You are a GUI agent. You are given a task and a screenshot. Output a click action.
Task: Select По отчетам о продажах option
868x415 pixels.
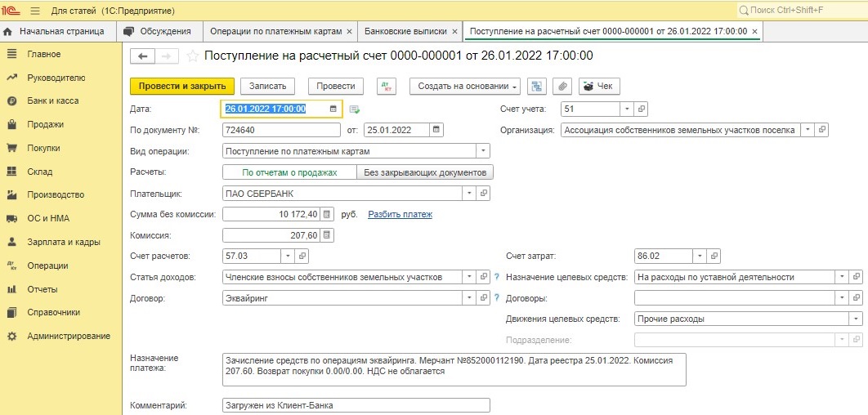pyautogui.click(x=289, y=172)
